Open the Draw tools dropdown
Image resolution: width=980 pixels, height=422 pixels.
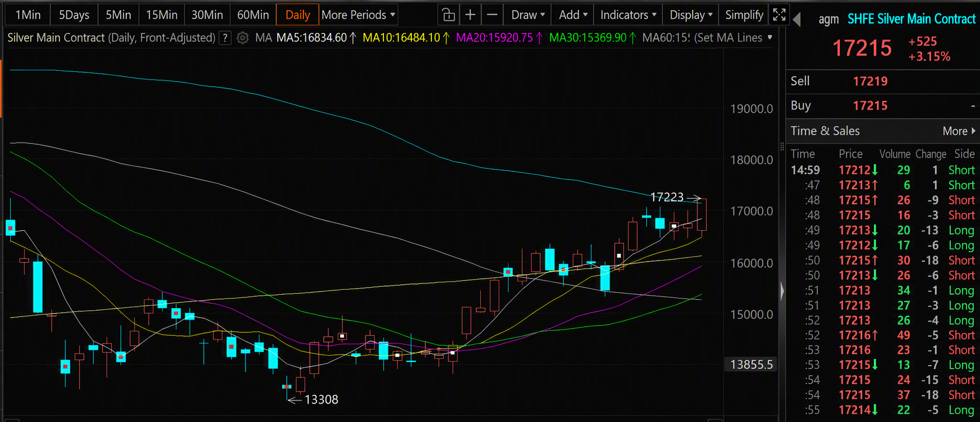(528, 15)
